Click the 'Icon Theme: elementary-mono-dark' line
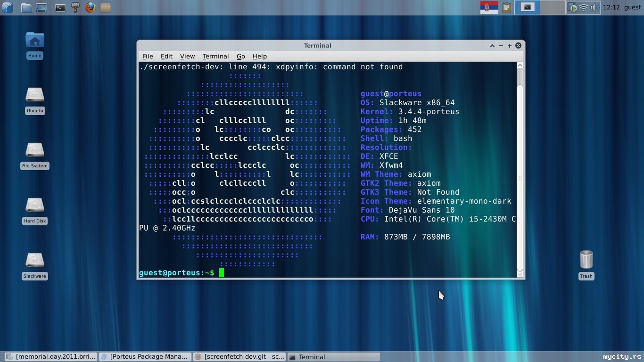The width and height of the screenshot is (644, 362). [436, 201]
